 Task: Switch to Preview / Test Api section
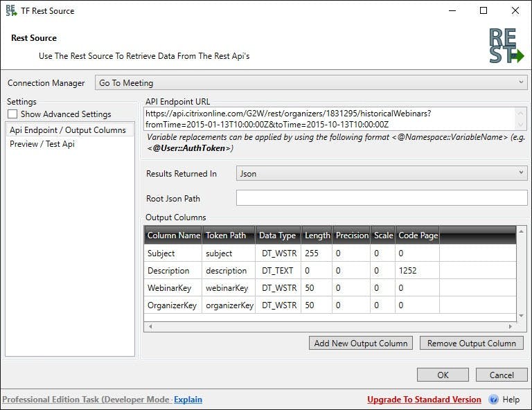pos(42,144)
